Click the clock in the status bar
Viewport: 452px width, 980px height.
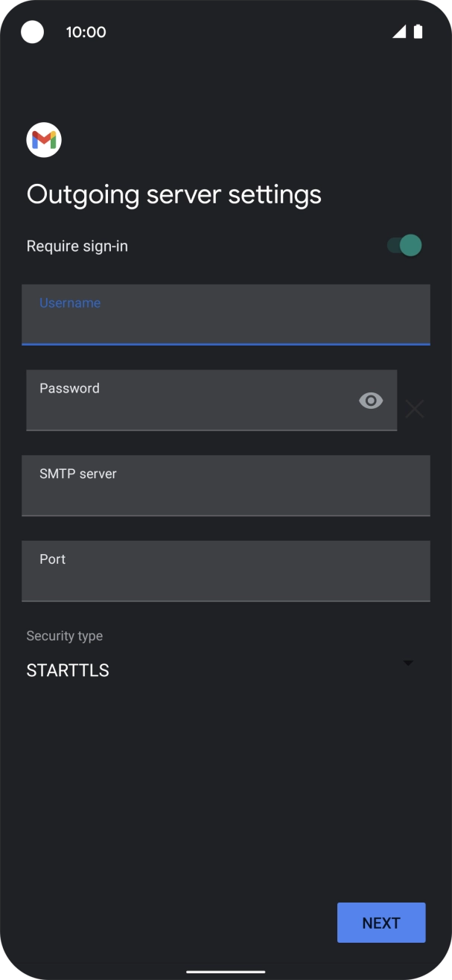coord(86,32)
